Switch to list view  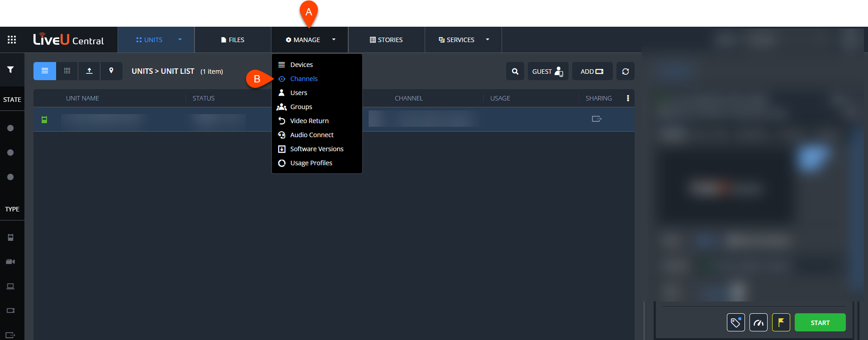coord(45,71)
